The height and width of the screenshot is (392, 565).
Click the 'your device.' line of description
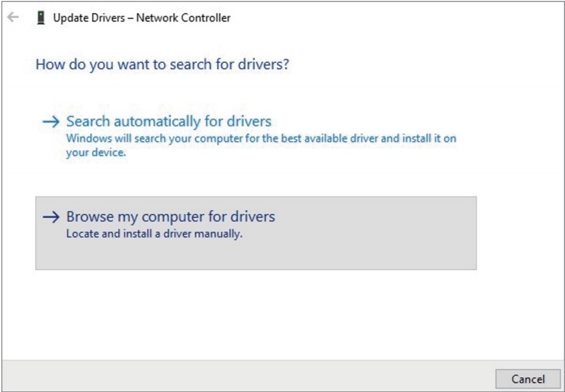pos(96,153)
